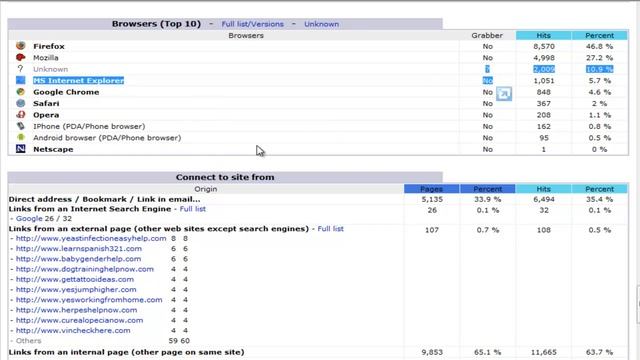Click the Safari browser icon
Screen dimensions: 640x360
coord(20,103)
